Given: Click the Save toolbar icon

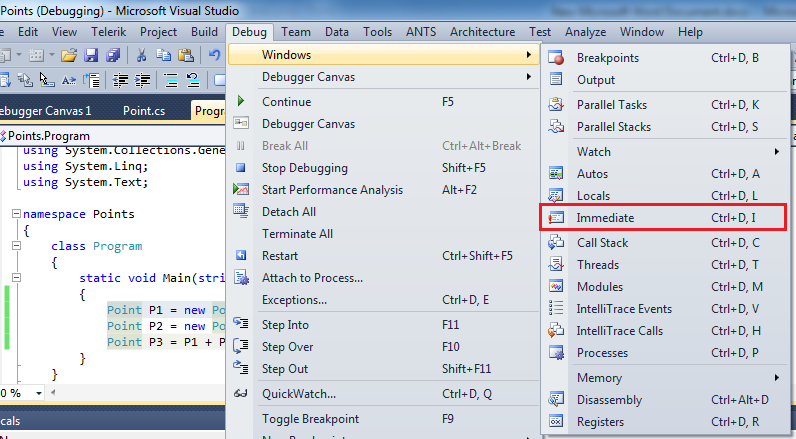Looking at the screenshot, I should tap(91, 54).
